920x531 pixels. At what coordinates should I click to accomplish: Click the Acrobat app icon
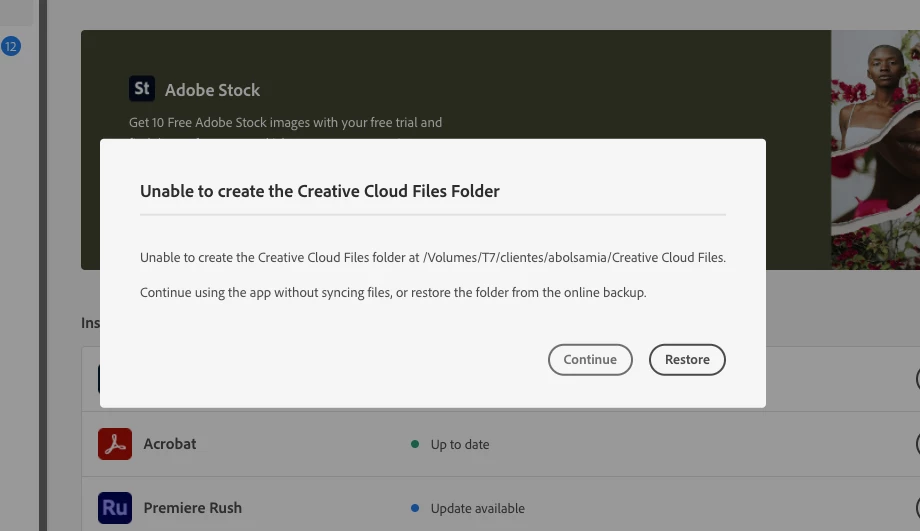[x=115, y=444]
